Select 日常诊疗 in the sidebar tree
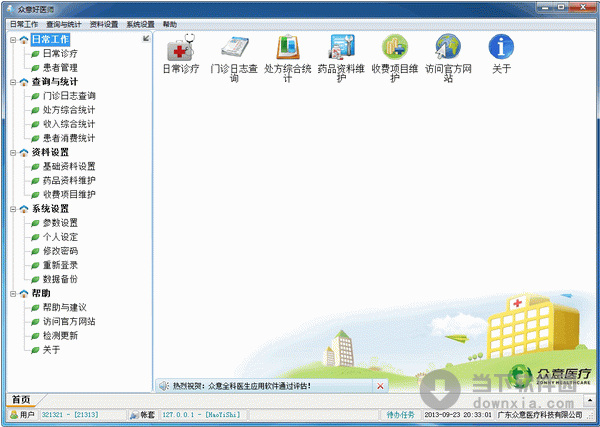This screenshot has width=600, height=427. [60, 54]
